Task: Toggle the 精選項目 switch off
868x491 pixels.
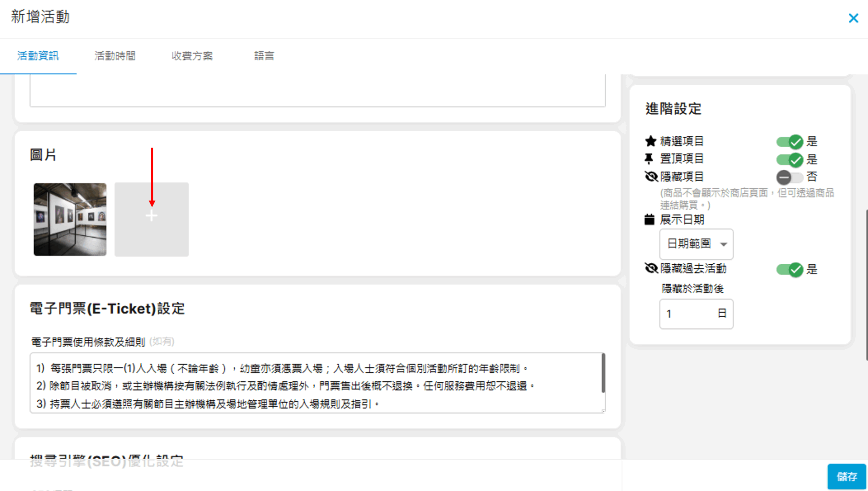Action: point(789,141)
